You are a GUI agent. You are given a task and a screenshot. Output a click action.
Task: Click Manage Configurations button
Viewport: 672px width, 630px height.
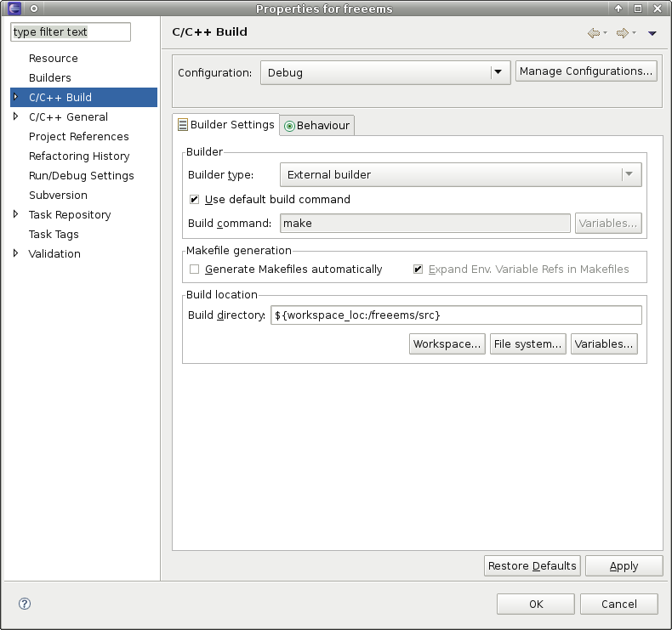pyautogui.click(x=586, y=71)
